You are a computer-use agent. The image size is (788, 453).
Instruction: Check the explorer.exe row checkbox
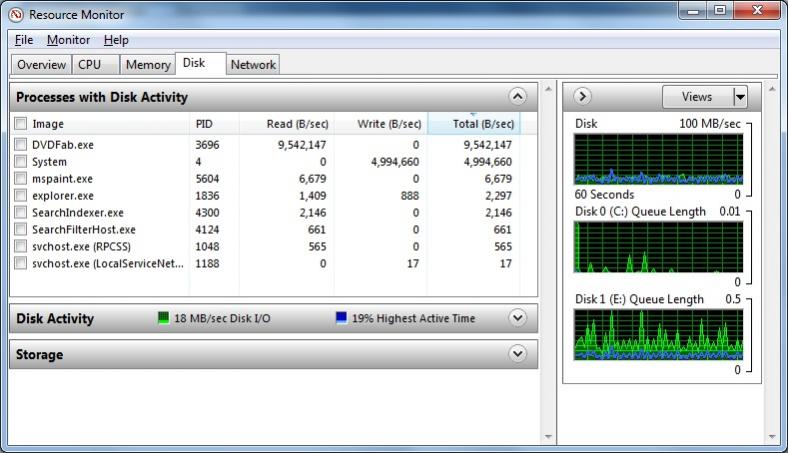point(21,196)
